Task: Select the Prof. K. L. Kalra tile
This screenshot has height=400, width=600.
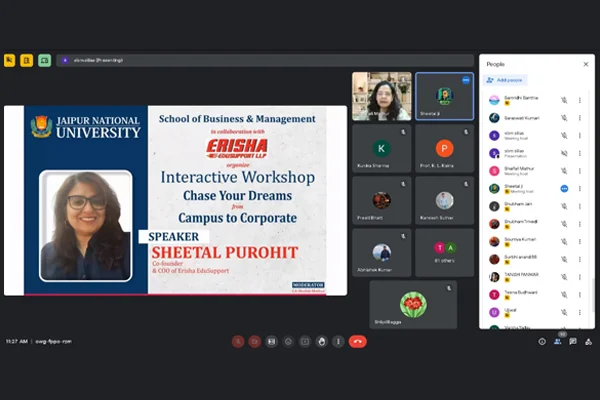Action: (x=445, y=148)
